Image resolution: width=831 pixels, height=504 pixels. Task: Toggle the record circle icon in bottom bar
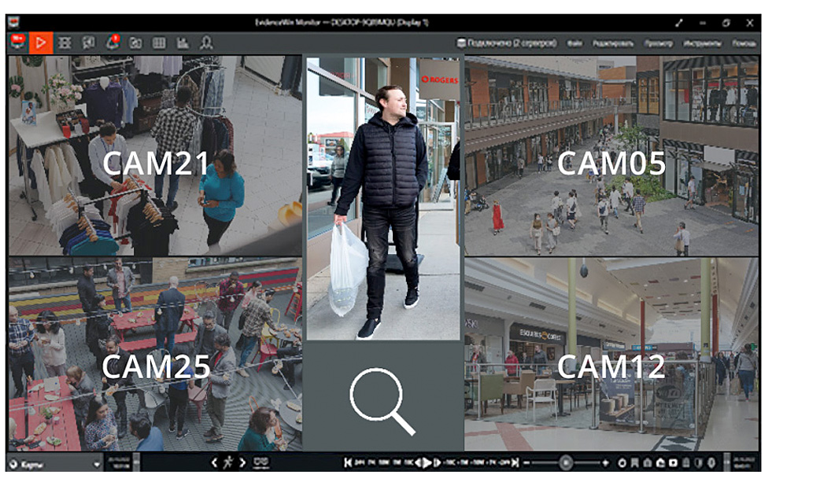622,463
